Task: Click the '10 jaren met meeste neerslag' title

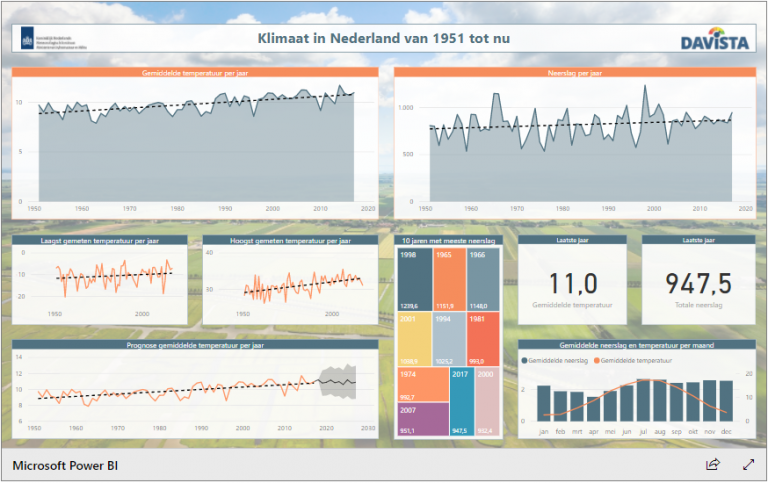Action: pos(448,241)
